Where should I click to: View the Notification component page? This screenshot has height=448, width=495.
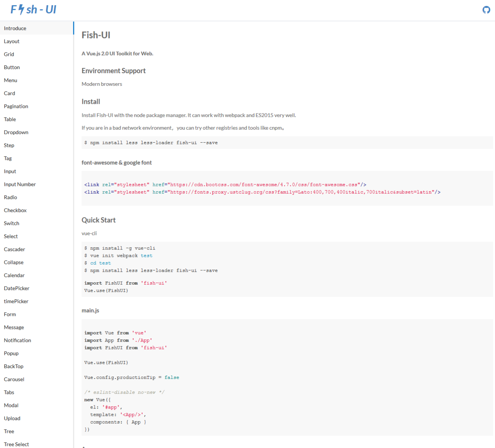point(18,340)
